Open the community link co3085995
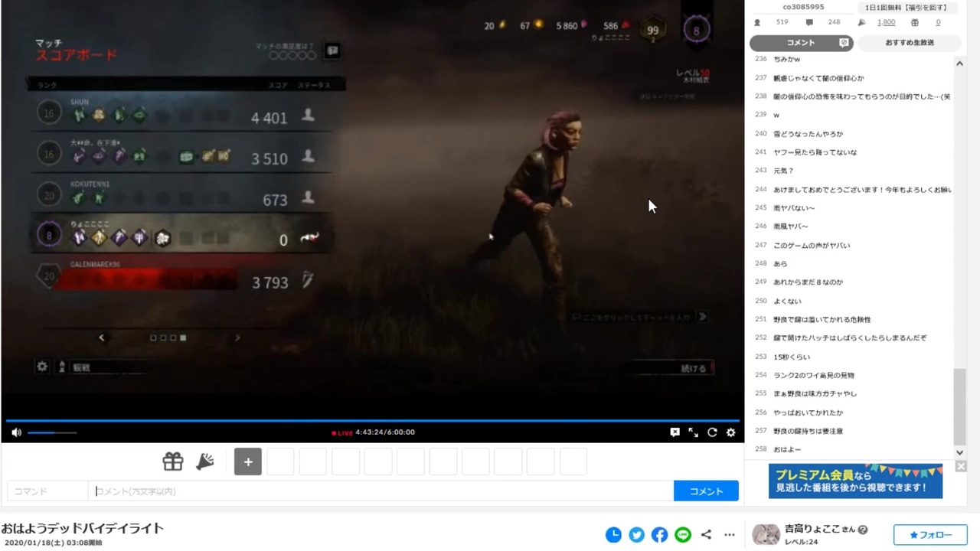 point(803,7)
